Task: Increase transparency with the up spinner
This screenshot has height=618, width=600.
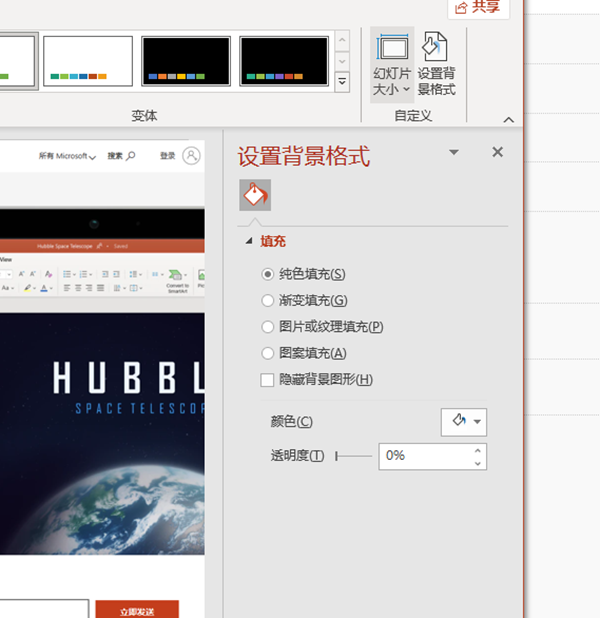Action: pos(478,450)
